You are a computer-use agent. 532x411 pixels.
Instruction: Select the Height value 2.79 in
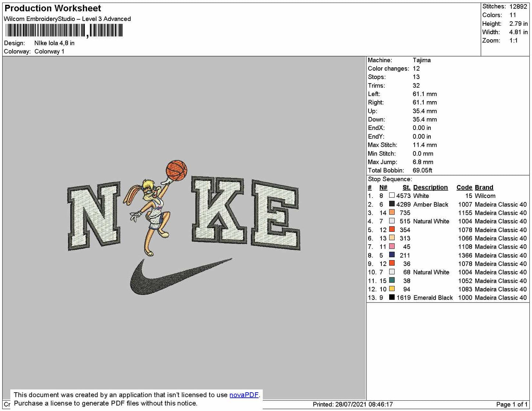(x=518, y=24)
